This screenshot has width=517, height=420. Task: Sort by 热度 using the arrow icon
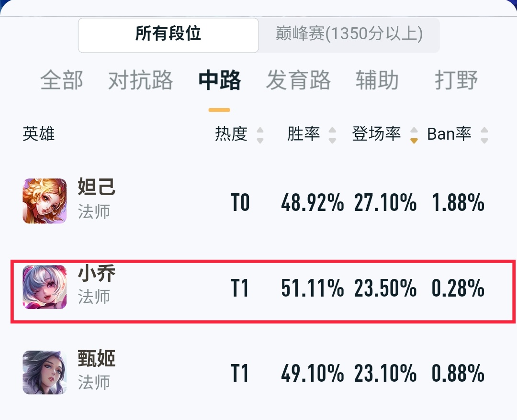click(x=260, y=135)
